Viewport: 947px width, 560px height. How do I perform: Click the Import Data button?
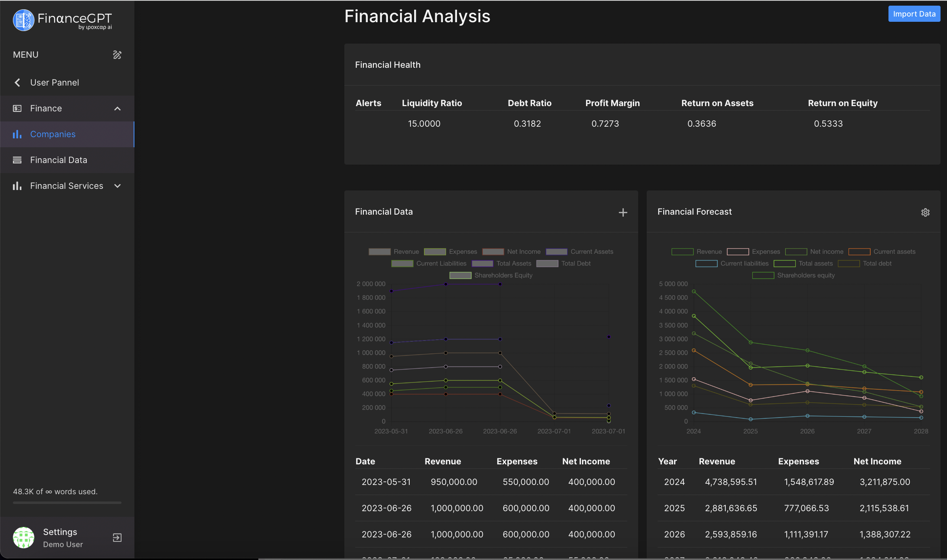tap(914, 13)
